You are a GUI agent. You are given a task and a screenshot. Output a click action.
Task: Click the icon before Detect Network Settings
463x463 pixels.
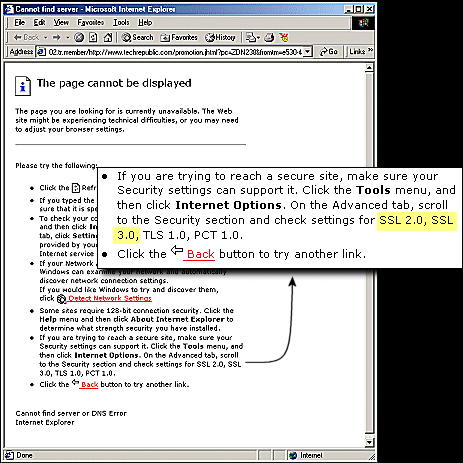click(x=61, y=299)
